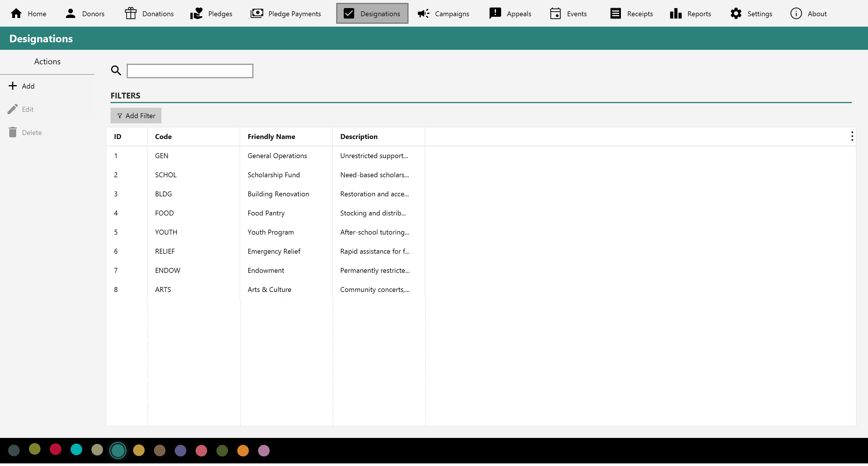Sort by the Code column header
This screenshot has height=466, width=868.
[163, 137]
